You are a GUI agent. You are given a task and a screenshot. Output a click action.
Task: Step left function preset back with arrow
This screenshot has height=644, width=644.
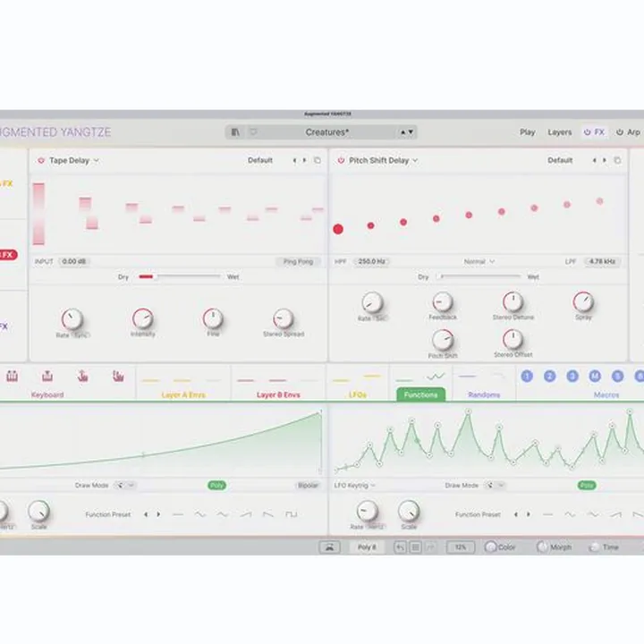[x=146, y=514]
